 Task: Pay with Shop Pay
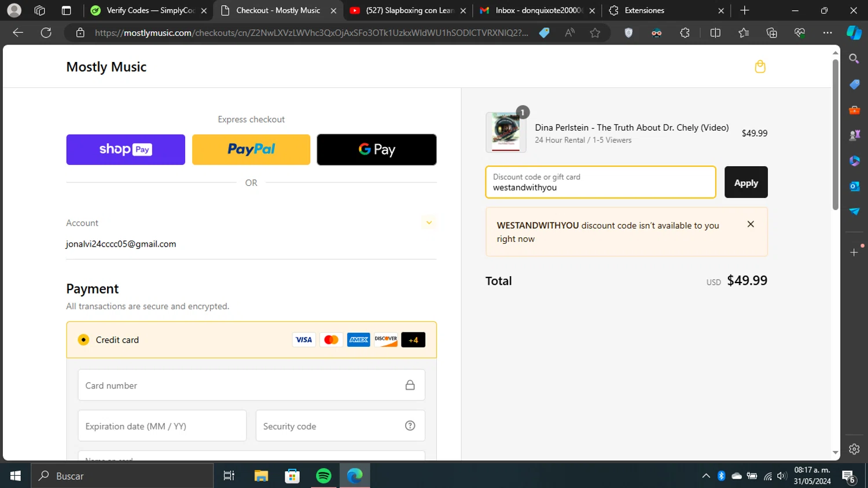pos(126,149)
